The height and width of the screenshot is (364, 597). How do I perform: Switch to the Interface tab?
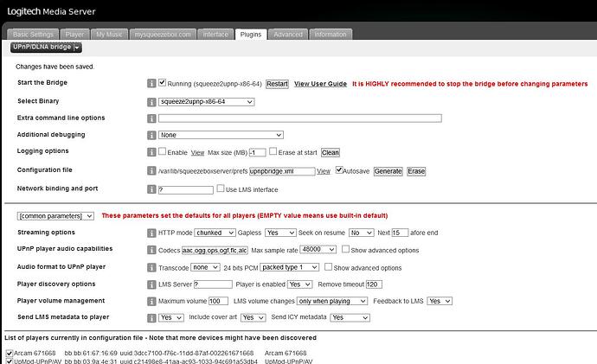pos(215,35)
